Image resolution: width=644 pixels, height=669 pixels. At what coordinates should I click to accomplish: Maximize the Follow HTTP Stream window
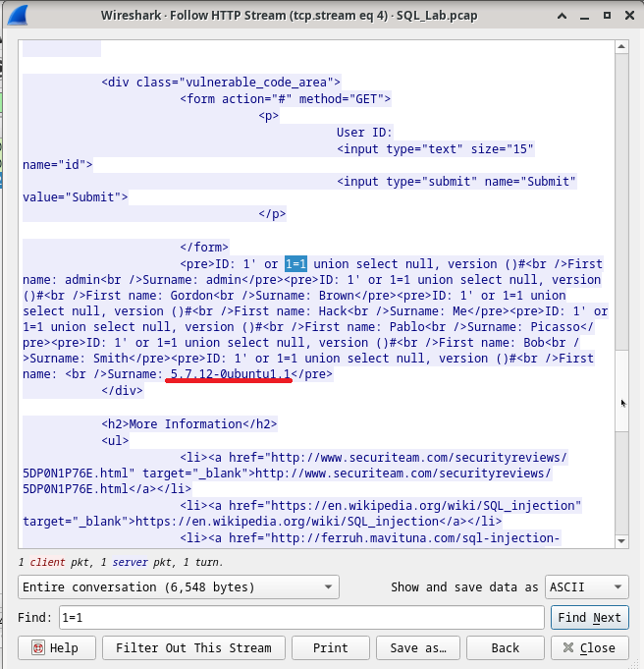point(607,16)
